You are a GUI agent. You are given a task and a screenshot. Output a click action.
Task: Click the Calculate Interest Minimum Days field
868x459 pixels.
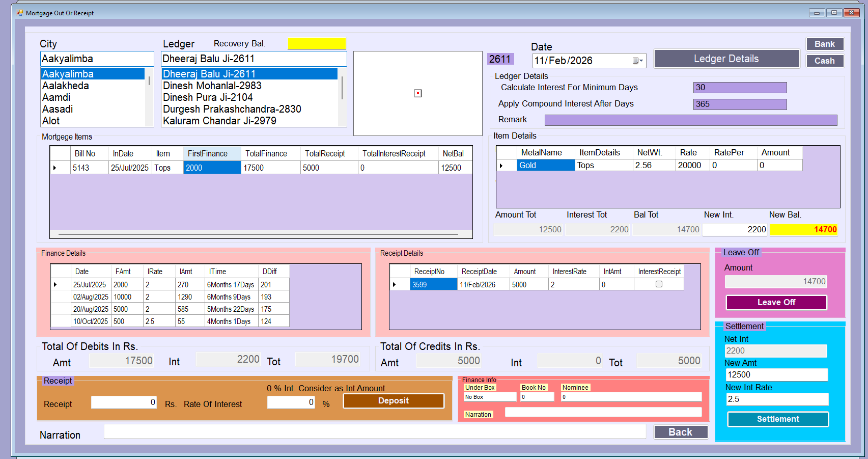(740, 88)
